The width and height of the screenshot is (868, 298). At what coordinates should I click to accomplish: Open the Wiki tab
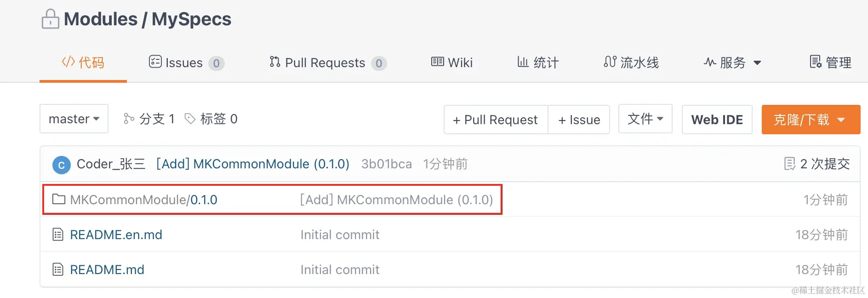[x=451, y=63]
